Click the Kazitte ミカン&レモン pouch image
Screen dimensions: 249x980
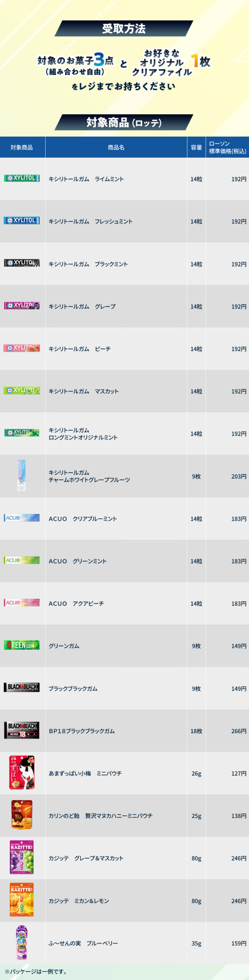(x=22, y=900)
